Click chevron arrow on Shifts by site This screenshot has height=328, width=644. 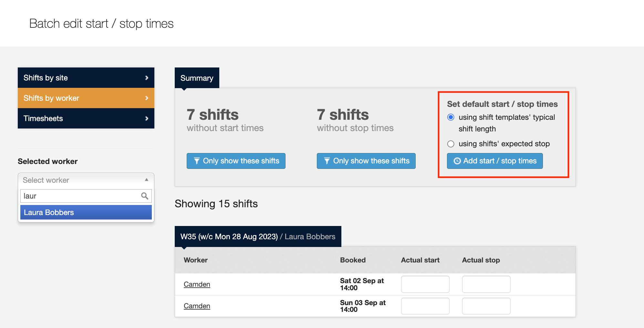(x=147, y=78)
